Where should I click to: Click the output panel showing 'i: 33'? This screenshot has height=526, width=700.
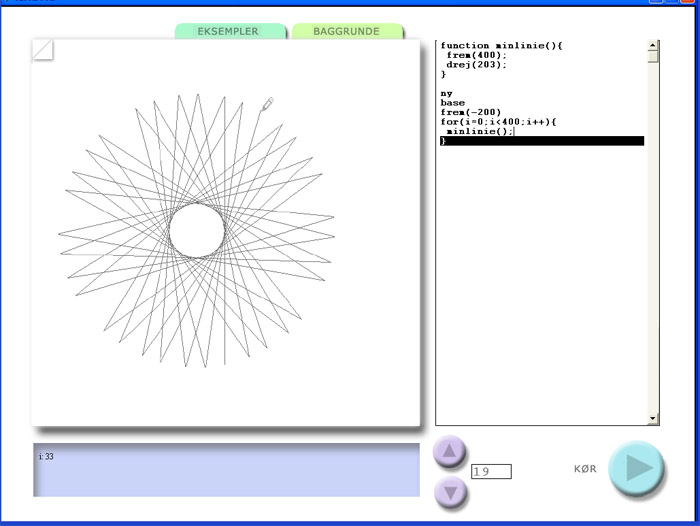(226, 470)
